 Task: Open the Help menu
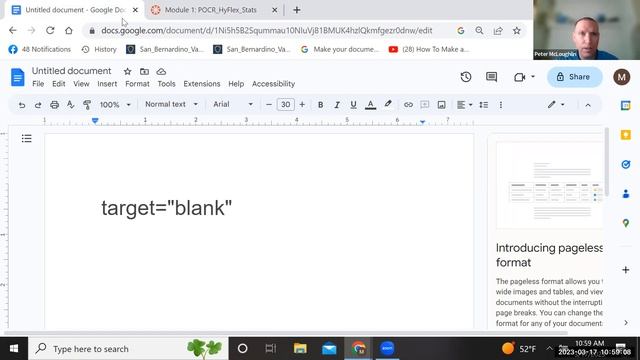tap(236, 84)
